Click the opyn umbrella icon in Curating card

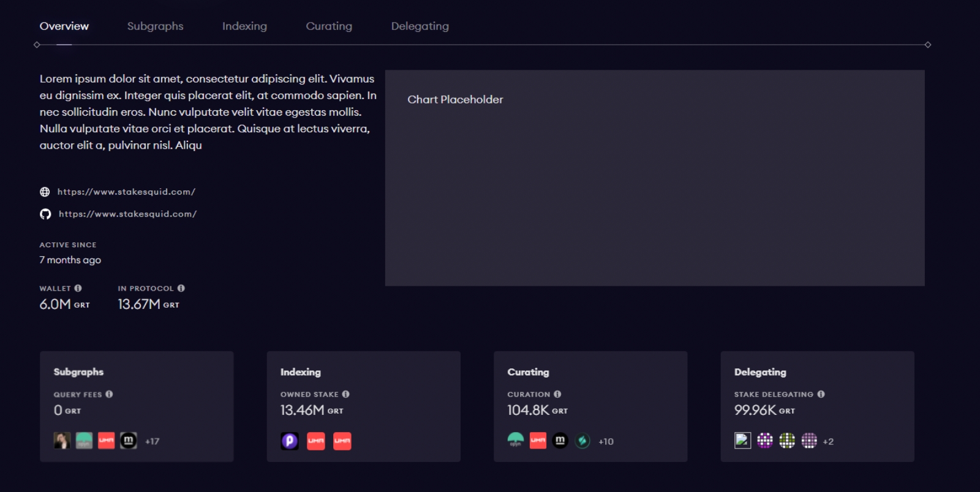click(x=516, y=441)
